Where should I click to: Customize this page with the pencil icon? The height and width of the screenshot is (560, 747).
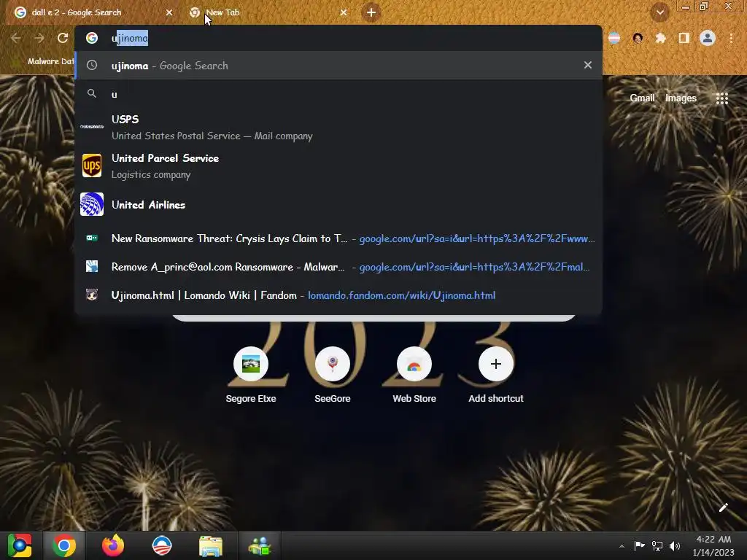[723, 507]
